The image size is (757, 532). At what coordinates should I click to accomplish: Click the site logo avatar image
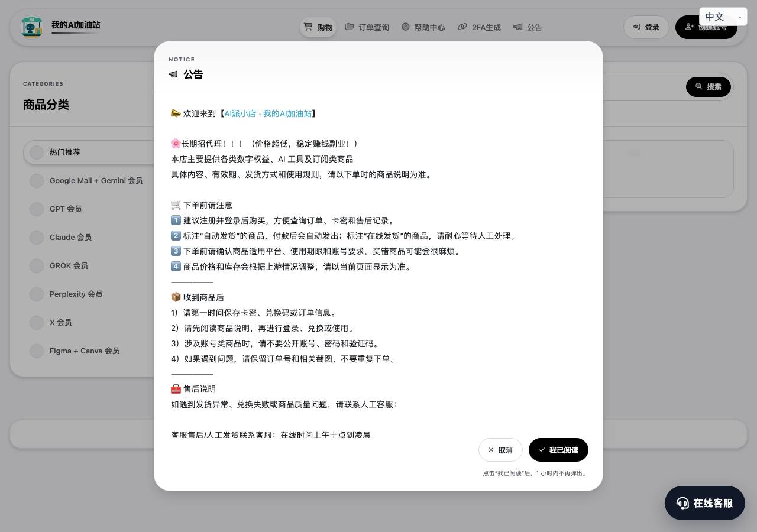(x=32, y=27)
